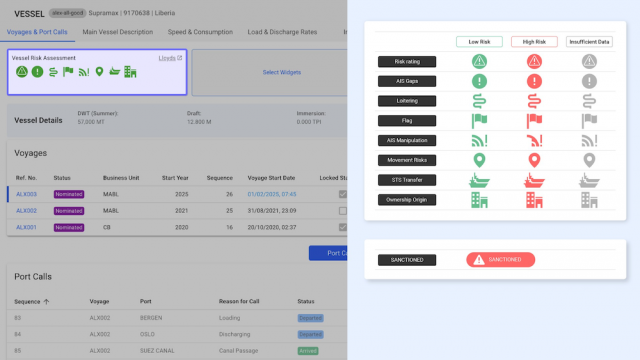640x360 pixels.
Task: Click the alex-all-good vessel name chip
Action: coord(67,13)
